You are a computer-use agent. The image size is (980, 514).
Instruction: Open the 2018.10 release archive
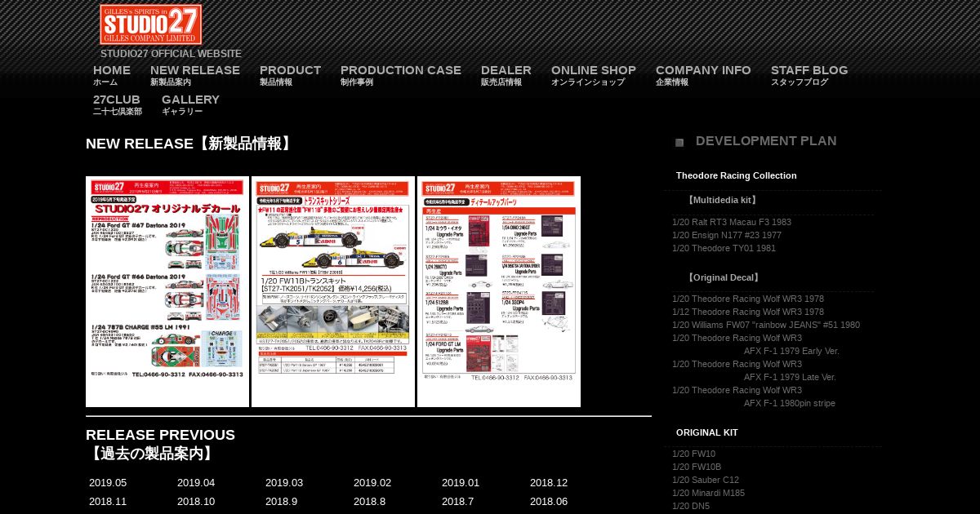click(196, 502)
